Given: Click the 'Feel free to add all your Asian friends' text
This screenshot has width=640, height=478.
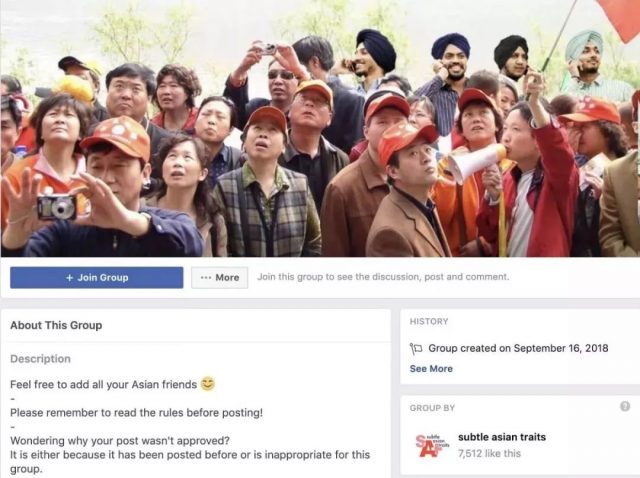Looking at the screenshot, I should pyautogui.click(x=104, y=385).
